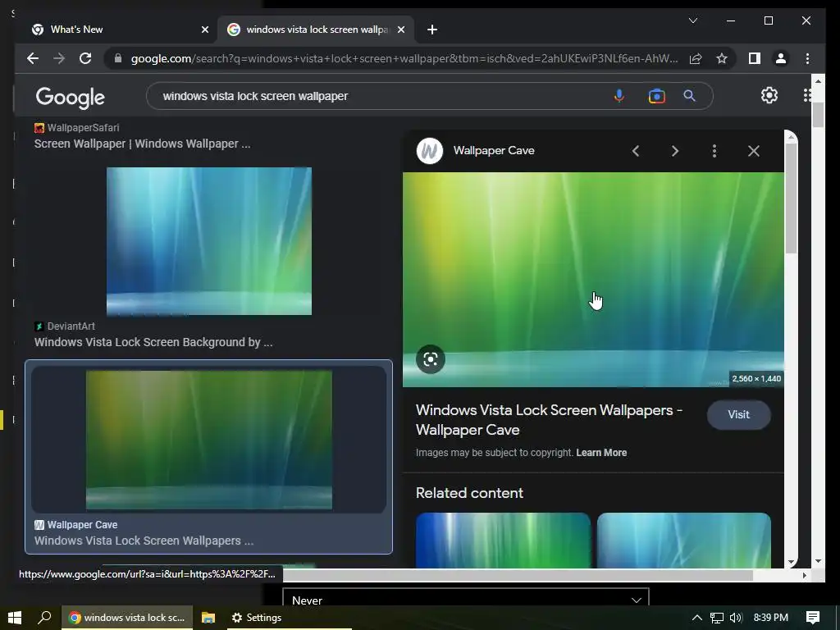Reload the Google search page
Image resolution: width=840 pixels, height=630 pixels.
pos(85,58)
